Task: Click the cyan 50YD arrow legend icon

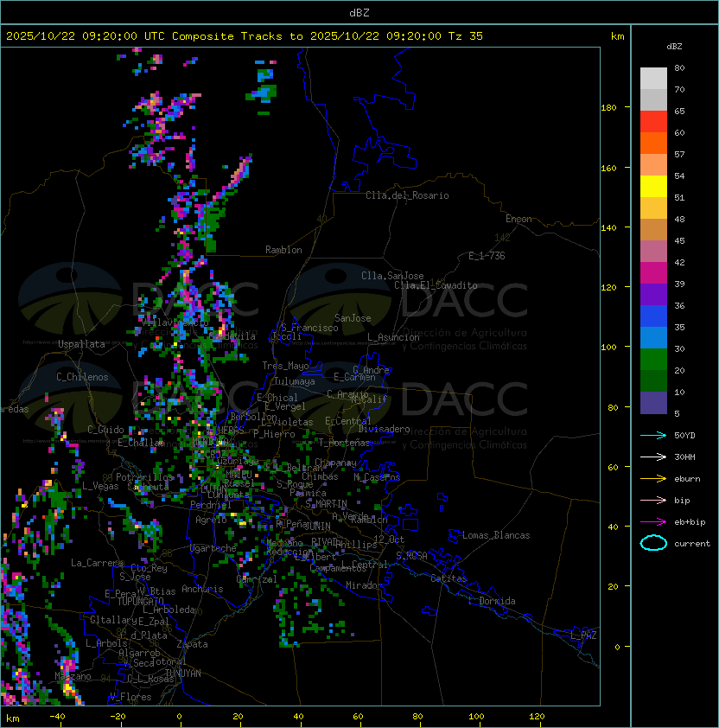Action: coord(653,435)
